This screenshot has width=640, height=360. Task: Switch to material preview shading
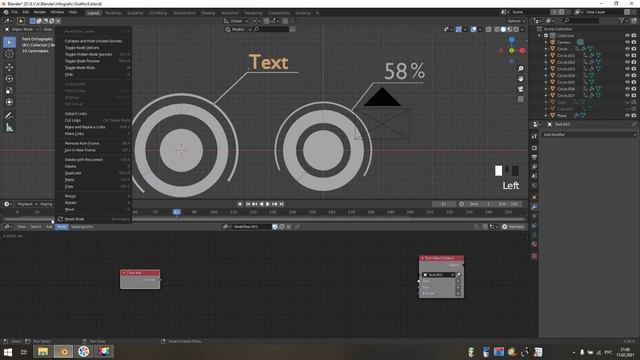510,29
